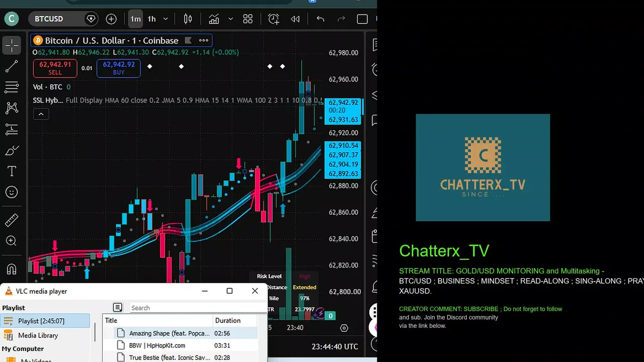Select Playlist [2:45:07] in VLC sidebar
644x362 pixels.
pos(45,321)
